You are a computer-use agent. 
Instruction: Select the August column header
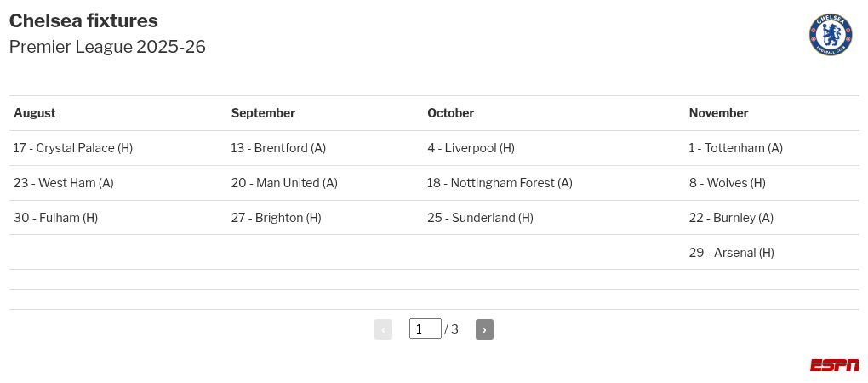35,113
